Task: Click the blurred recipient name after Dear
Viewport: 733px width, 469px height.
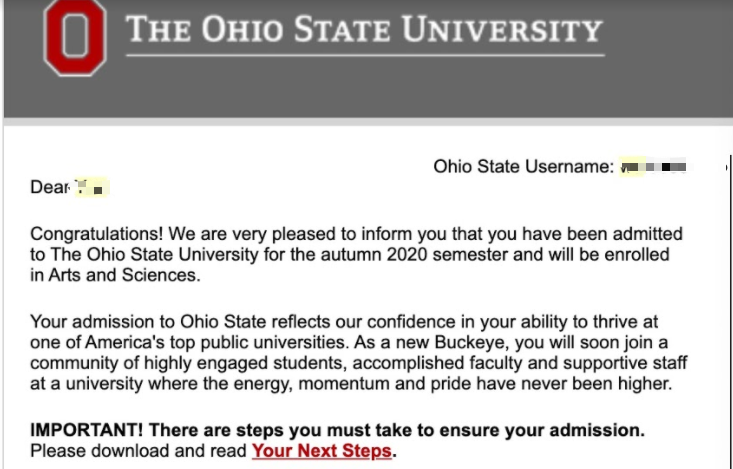Action: point(91,187)
